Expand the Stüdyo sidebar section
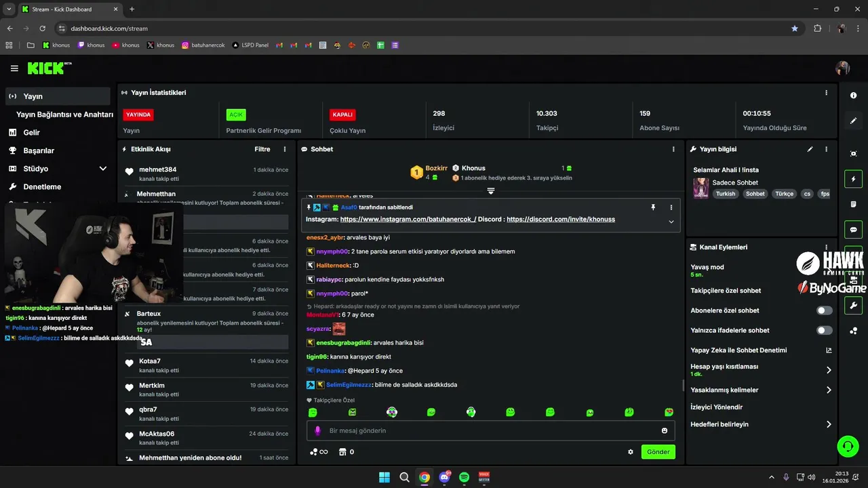Viewport: 868px width, 488px height. point(103,169)
